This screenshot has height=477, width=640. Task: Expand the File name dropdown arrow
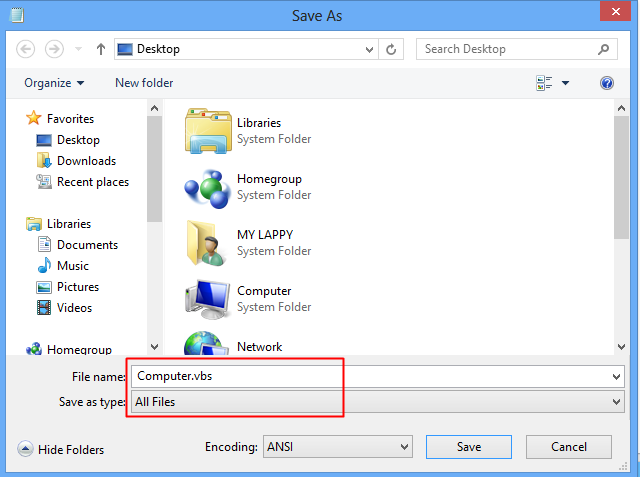pos(616,377)
